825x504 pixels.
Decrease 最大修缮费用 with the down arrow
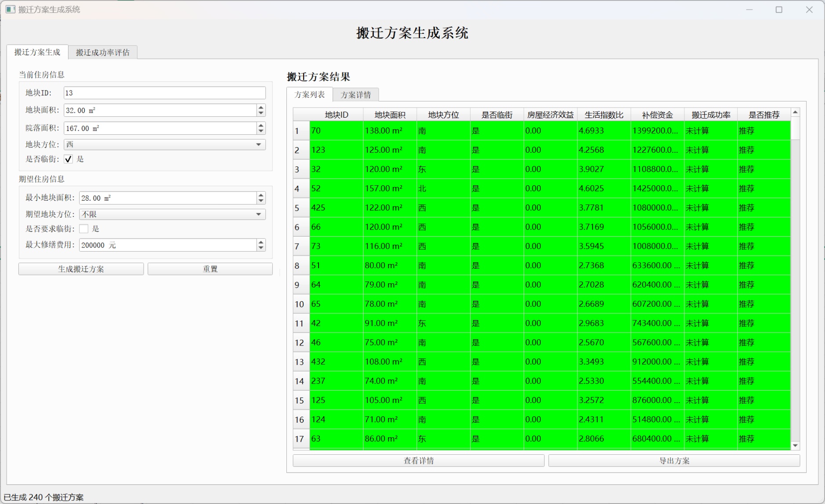pos(261,248)
